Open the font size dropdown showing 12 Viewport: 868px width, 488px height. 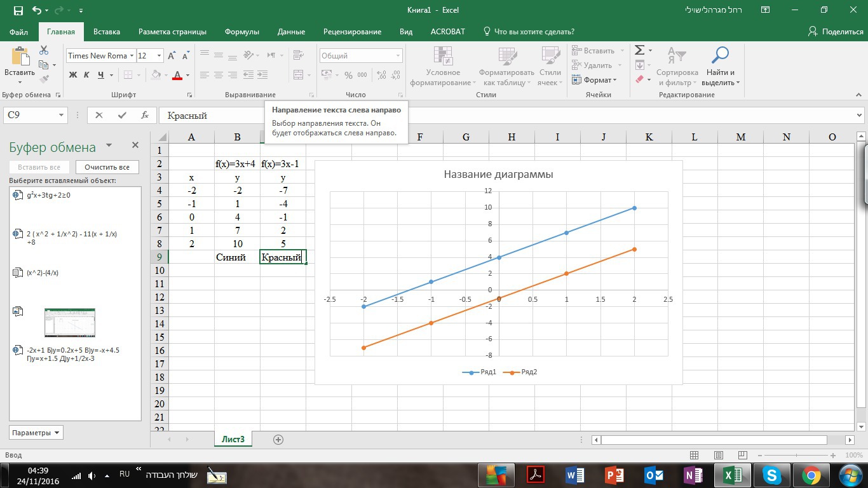[x=159, y=56]
